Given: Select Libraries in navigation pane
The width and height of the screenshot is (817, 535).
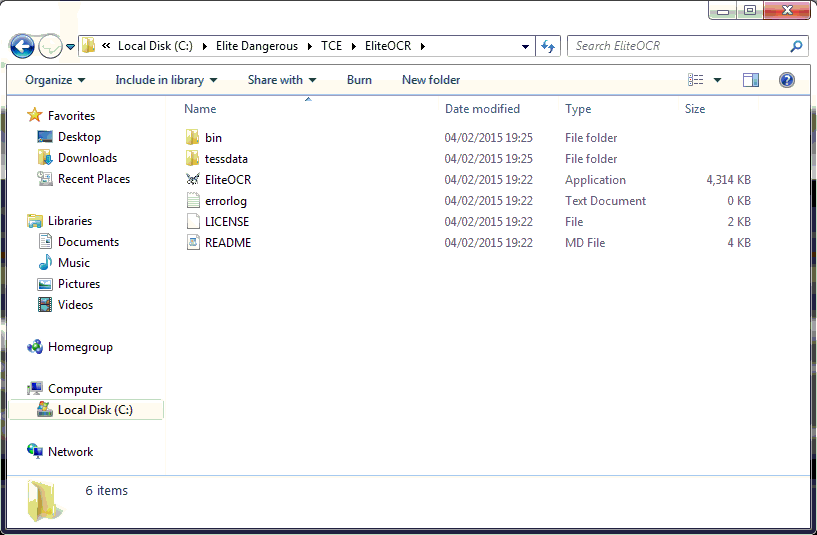Looking at the screenshot, I should (x=70, y=221).
